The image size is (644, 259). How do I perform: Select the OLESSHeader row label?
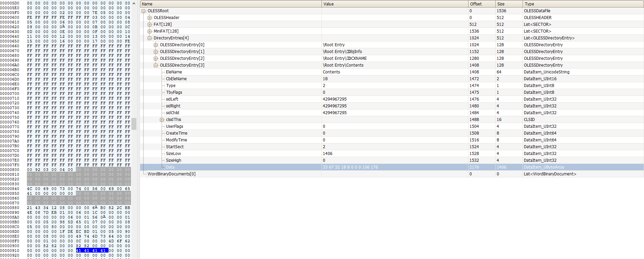(x=166, y=18)
